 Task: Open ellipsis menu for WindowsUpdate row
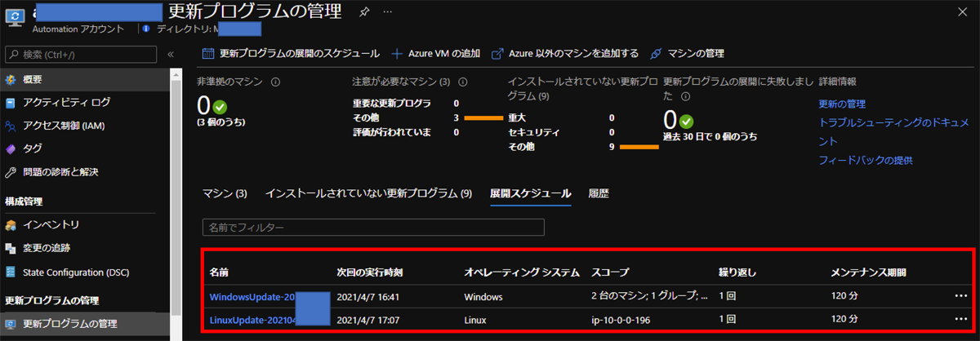(x=960, y=295)
